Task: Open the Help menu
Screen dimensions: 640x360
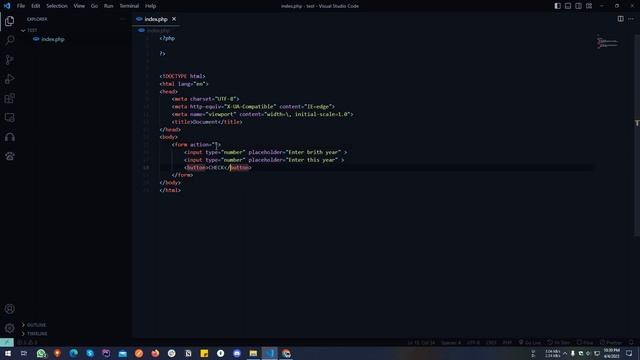Action: [151, 6]
